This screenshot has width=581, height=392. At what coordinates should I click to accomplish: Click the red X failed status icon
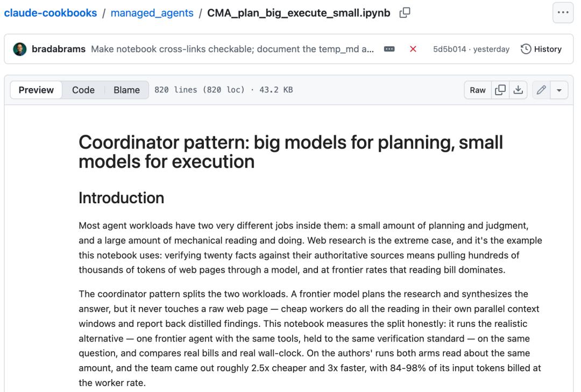(x=413, y=49)
